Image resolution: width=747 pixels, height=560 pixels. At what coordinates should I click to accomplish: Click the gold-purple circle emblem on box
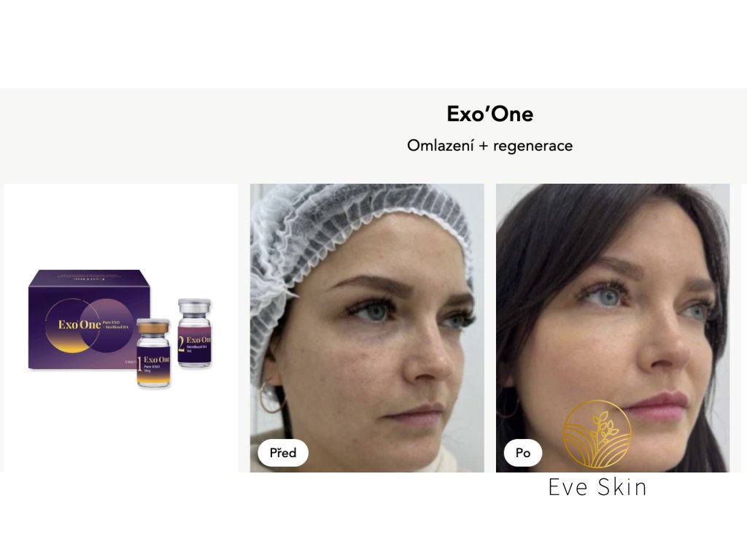tap(90, 326)
